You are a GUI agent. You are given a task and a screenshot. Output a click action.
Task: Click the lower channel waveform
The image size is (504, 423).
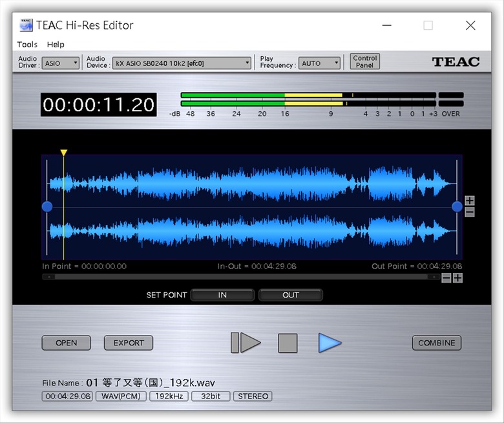click(x=252, y=231)
